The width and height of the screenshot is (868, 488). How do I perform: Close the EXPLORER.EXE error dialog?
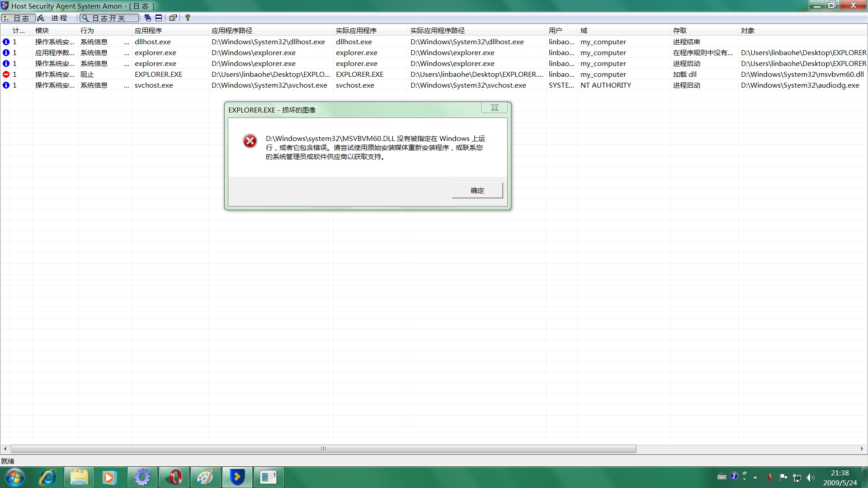pos(494,108)
